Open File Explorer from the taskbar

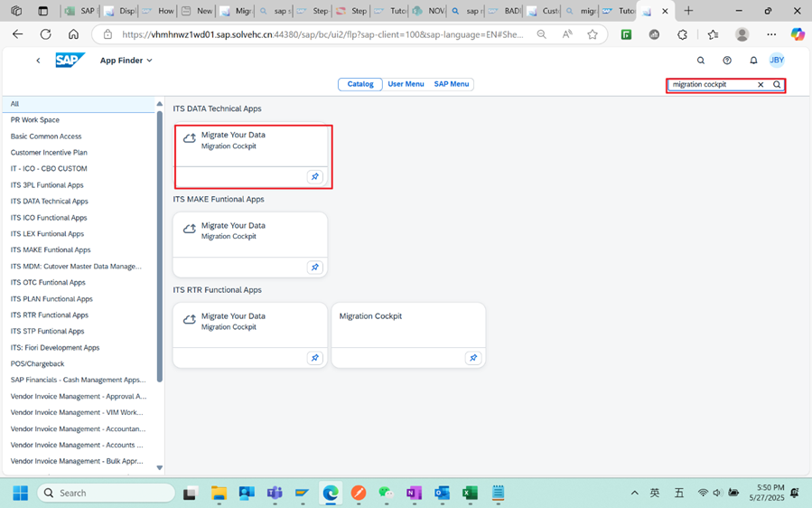pyautogui.click(x=219, y=493)
